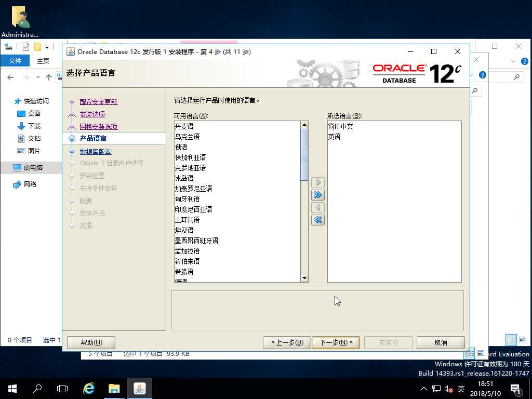The image size is (532, 399).
Task: Select 土耳其语 in available languages
Action: pyautogui.click(x=237, y=220)
